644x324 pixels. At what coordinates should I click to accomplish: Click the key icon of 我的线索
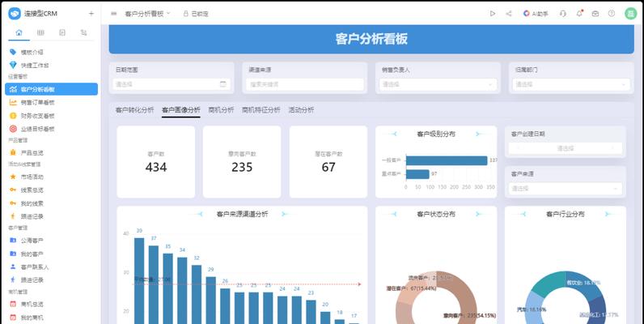pyautogui.click(x=13, y=203)
